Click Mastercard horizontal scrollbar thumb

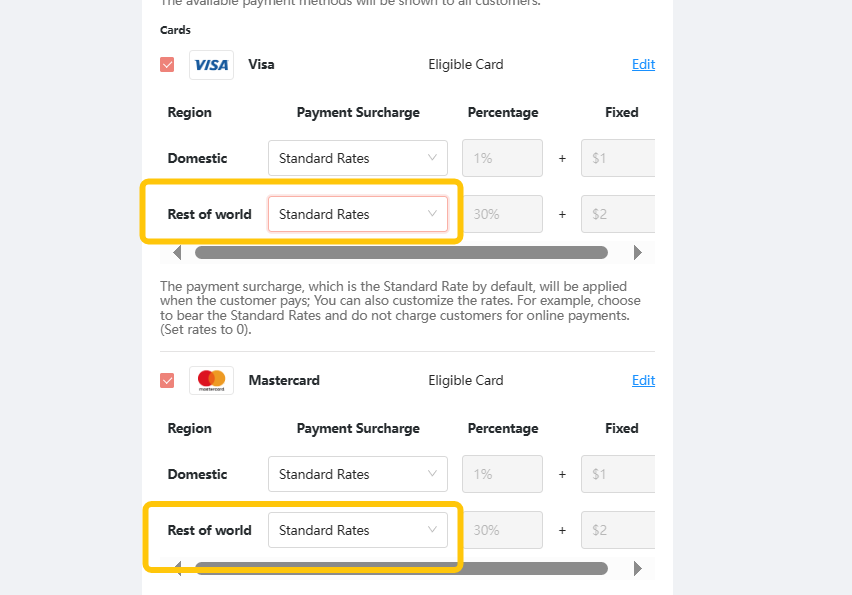(401, 568)
